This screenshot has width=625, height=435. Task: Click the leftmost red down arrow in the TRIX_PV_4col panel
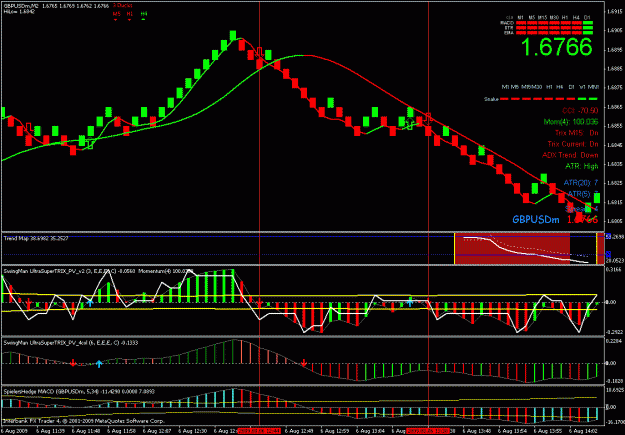[x=73, y=362]
